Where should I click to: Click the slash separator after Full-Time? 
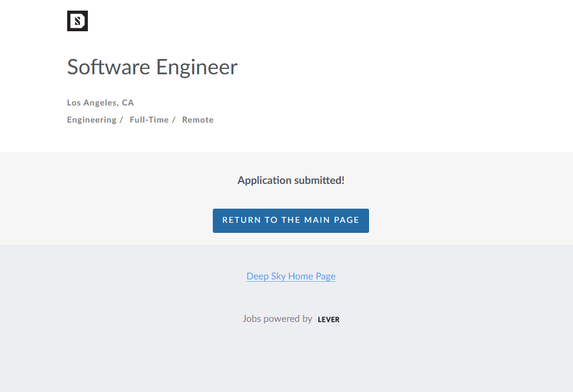(174, 120)
